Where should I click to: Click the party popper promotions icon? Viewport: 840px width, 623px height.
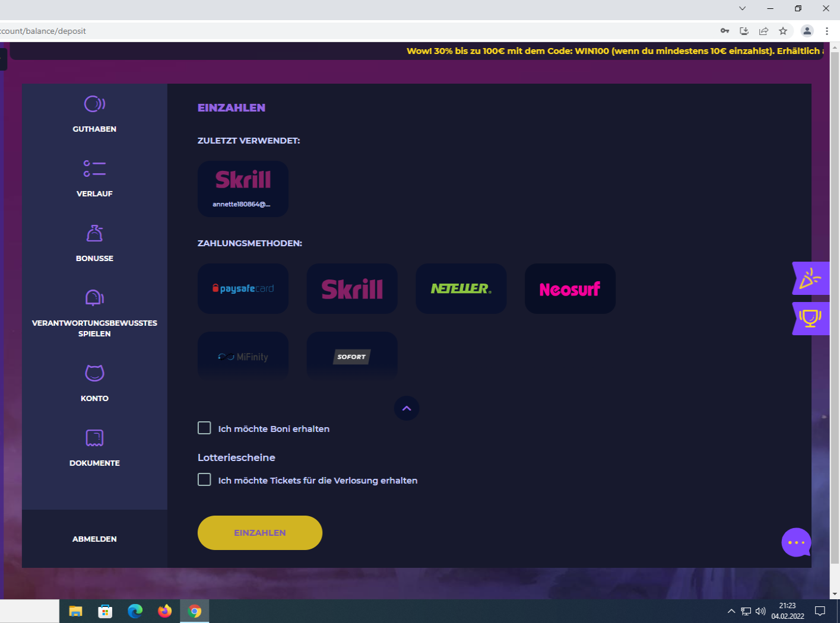click(810, 278)
